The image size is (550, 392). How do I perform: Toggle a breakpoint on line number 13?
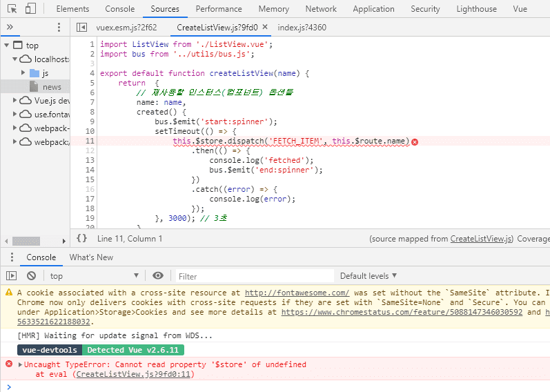point(90,160)
